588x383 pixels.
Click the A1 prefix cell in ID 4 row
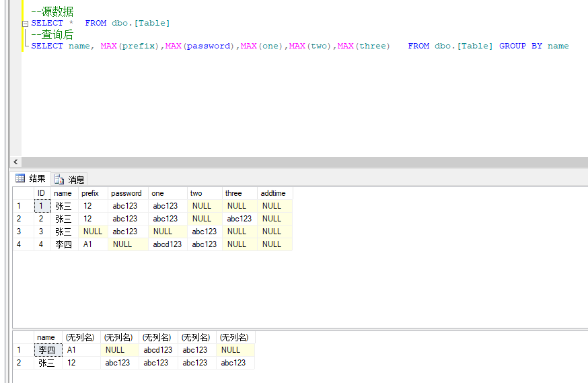click(x=93, y=244)
